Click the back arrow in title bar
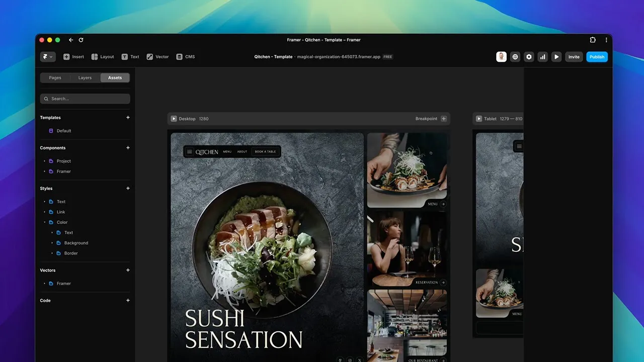The image size is (644, 362). tap(71, 40)
